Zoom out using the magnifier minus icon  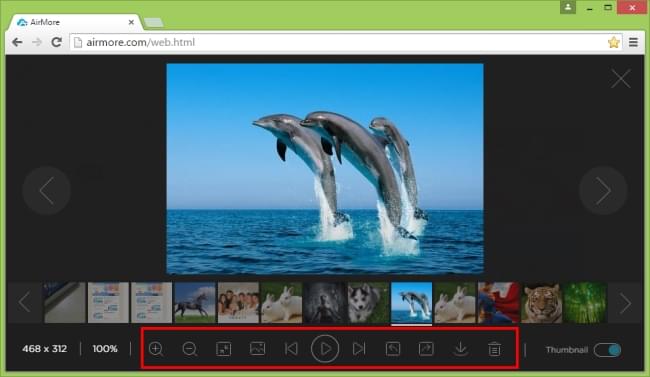190,349
